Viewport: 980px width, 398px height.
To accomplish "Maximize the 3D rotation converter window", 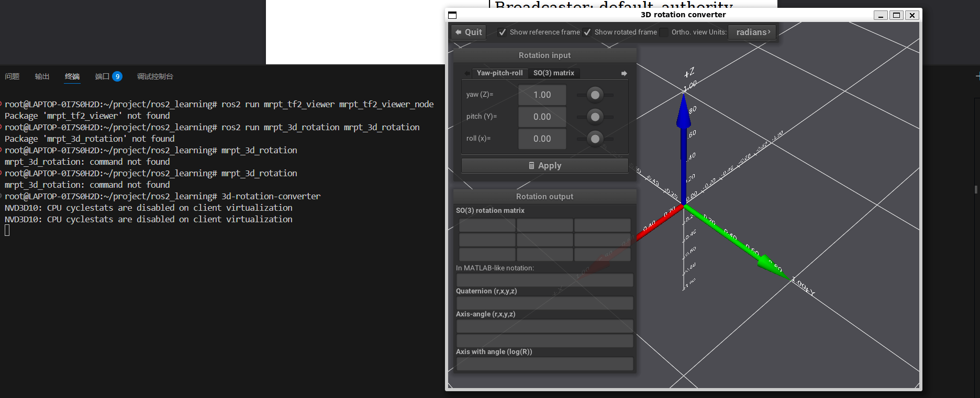I will [896, 15].
